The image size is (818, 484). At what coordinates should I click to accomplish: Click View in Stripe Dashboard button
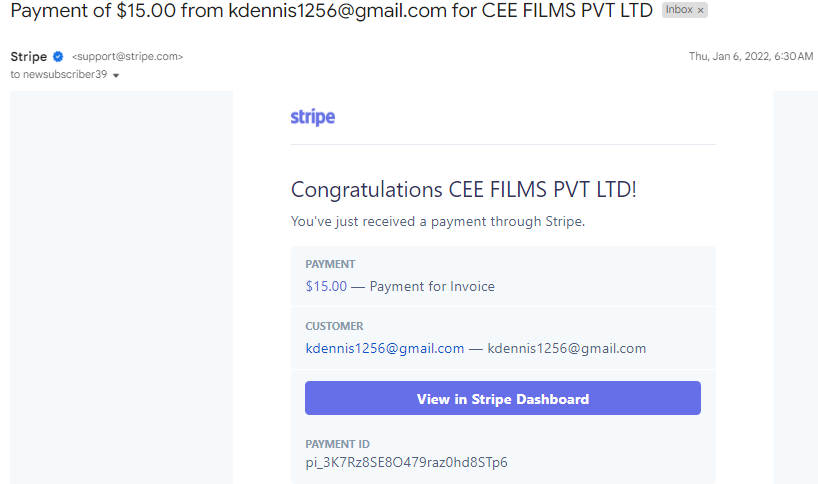(503, 398)
